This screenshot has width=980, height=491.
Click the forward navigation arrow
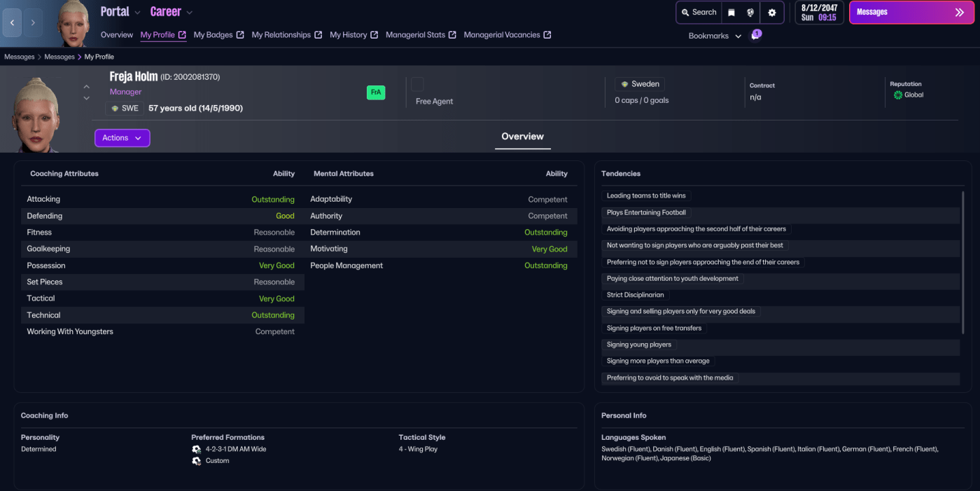click(33, 23)
